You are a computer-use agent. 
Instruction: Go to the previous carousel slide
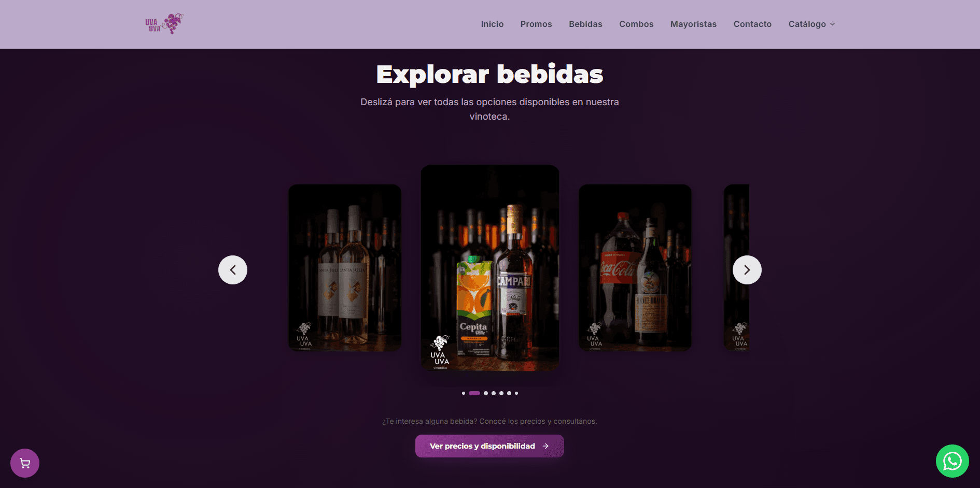point(233,270)
